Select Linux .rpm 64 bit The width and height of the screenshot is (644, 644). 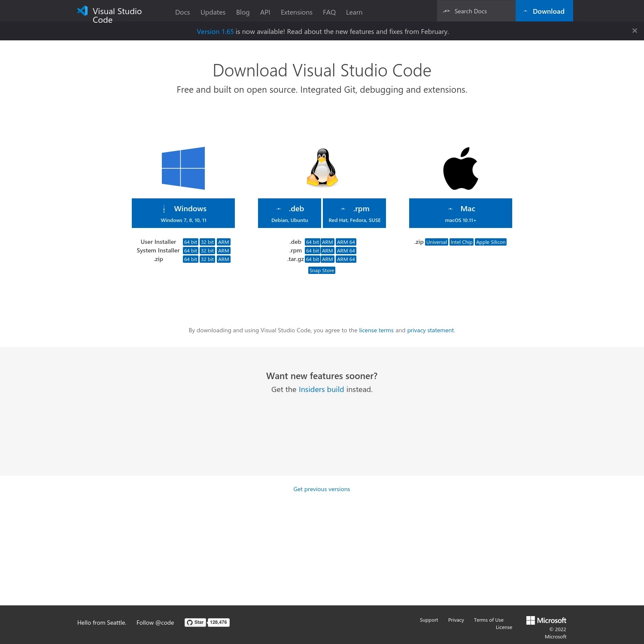tap(313, 251)
